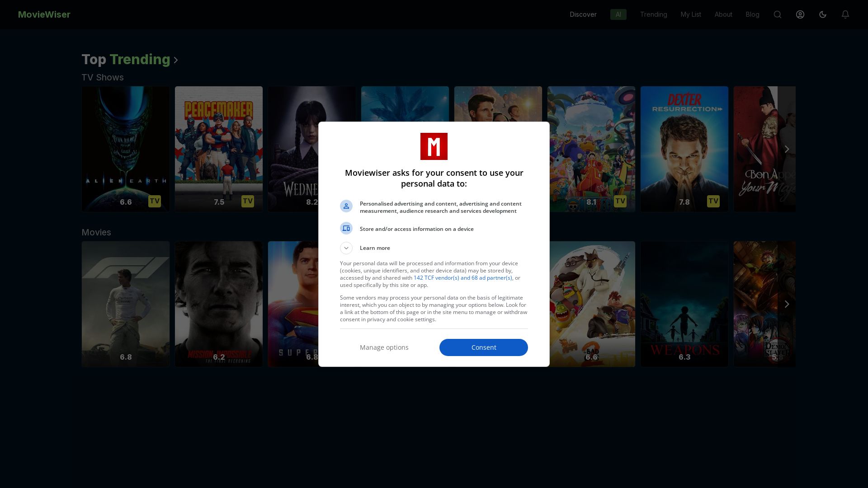Go home via the MovieWiser logo
The height and width of the screenshot is (488, 868).
(x=44, y=14)
